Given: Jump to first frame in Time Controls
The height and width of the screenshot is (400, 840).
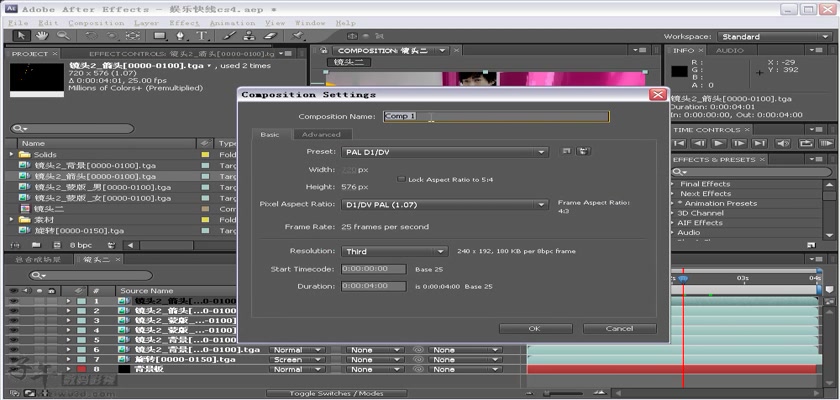Looking at the screenshot, I should coord(679,143).
